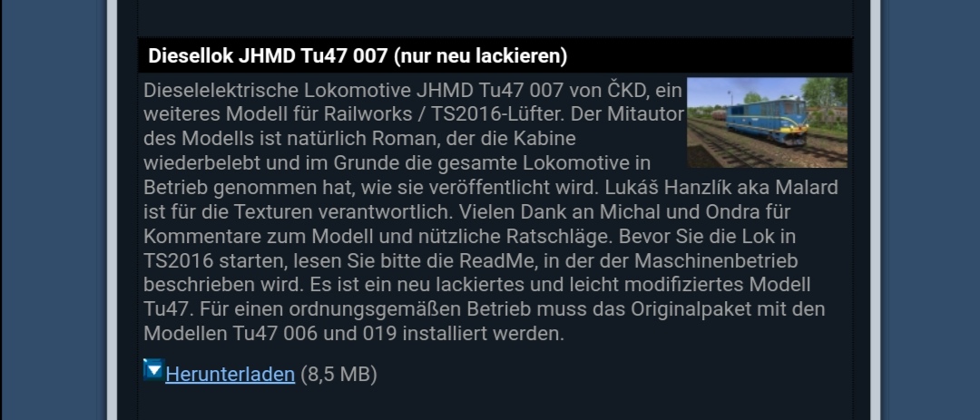980x420 pixels.
Task: Click the blue download arrow icon
Action: pos(153,369)
